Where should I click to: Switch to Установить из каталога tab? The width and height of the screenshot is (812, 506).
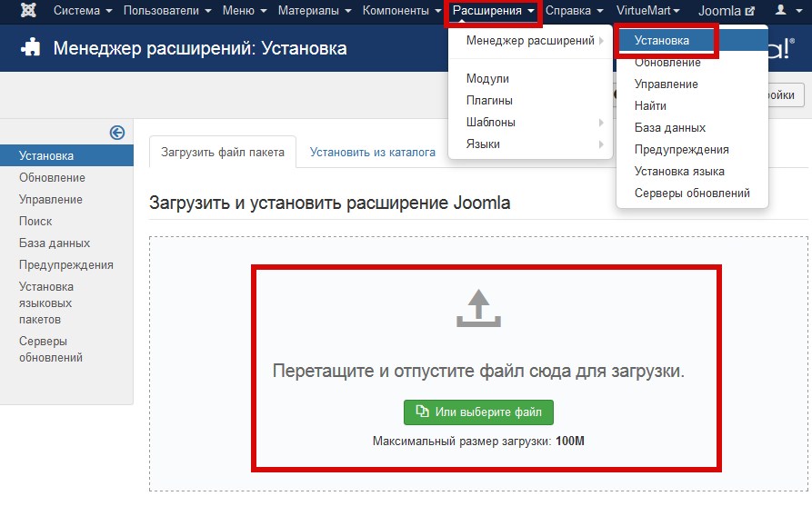click(372, 152)
